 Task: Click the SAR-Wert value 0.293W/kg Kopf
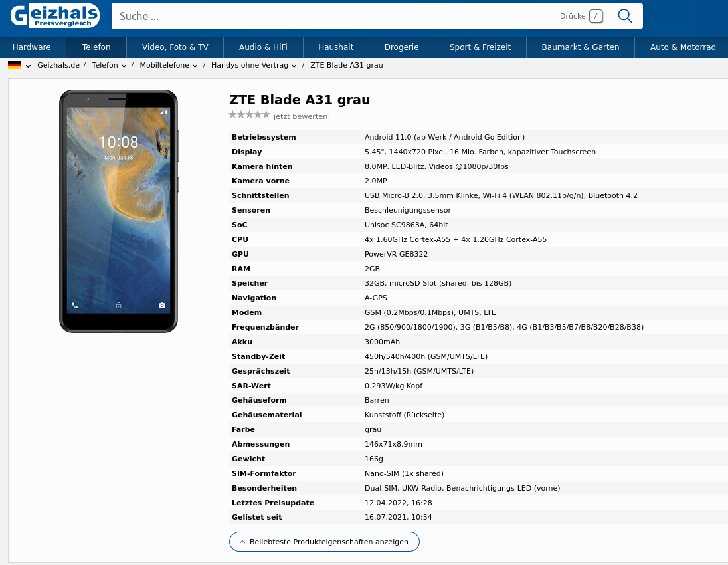pyautogui.click(x=393, y=386)
